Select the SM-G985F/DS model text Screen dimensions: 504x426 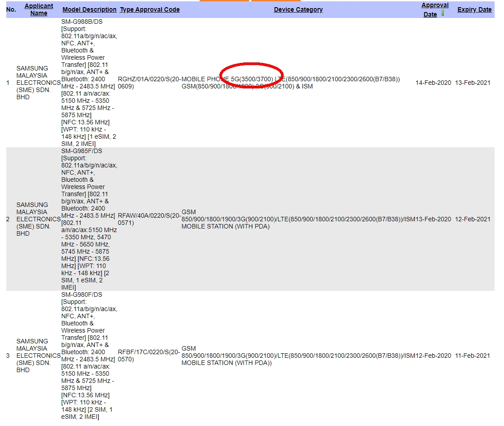tap(82, 151)
